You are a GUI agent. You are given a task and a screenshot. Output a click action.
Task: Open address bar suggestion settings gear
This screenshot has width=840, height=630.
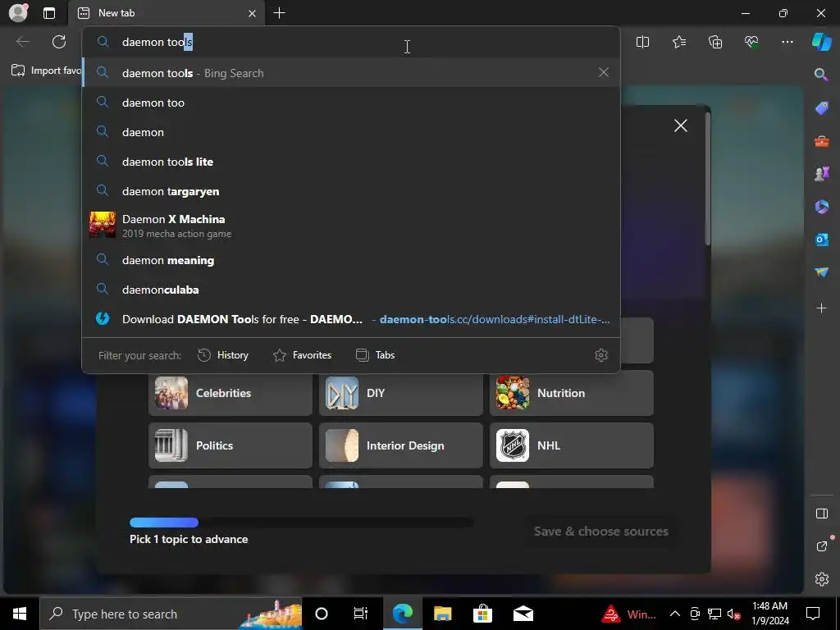click(x=601, y=355)
